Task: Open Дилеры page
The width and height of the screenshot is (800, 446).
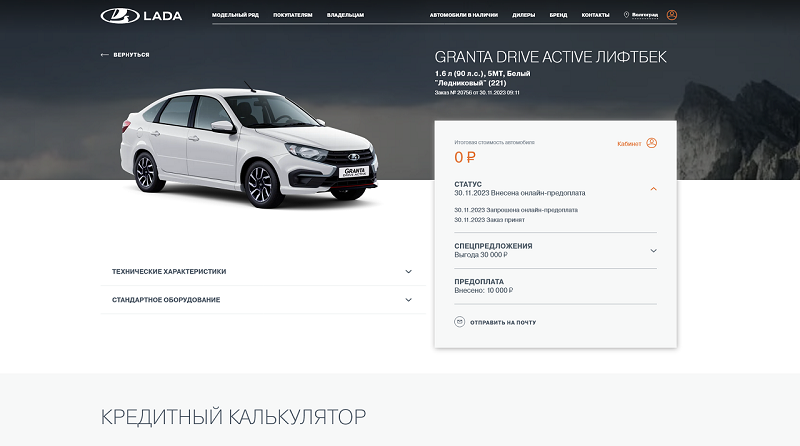Action: 523,15
